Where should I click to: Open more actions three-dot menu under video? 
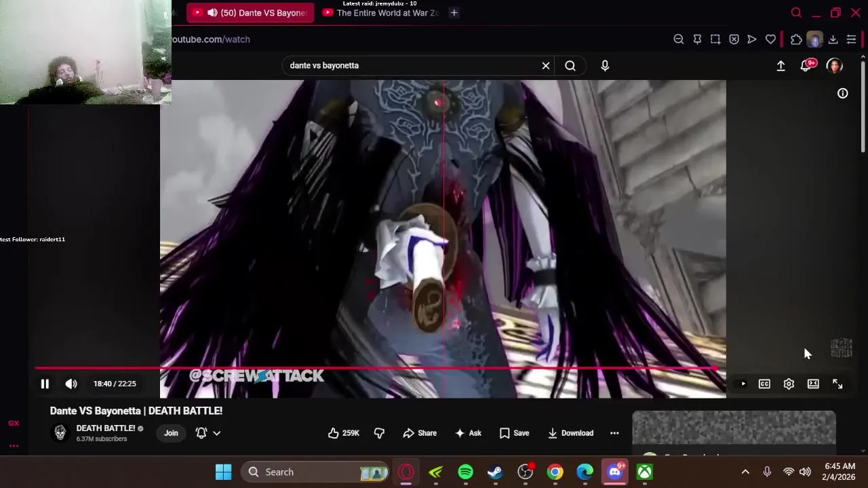[614, 433]
